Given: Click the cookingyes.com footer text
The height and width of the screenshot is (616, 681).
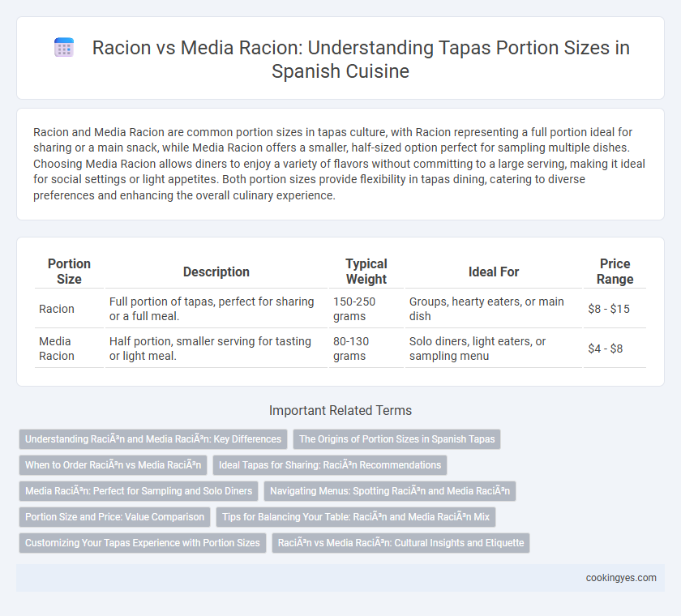Looking at the screenshot, I should 621,578.
